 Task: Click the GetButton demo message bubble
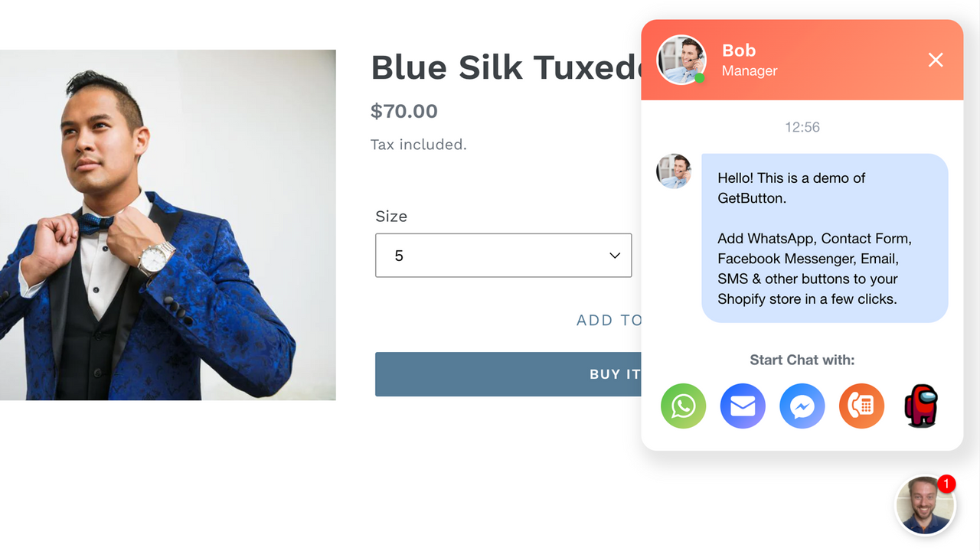pos(825,238)
